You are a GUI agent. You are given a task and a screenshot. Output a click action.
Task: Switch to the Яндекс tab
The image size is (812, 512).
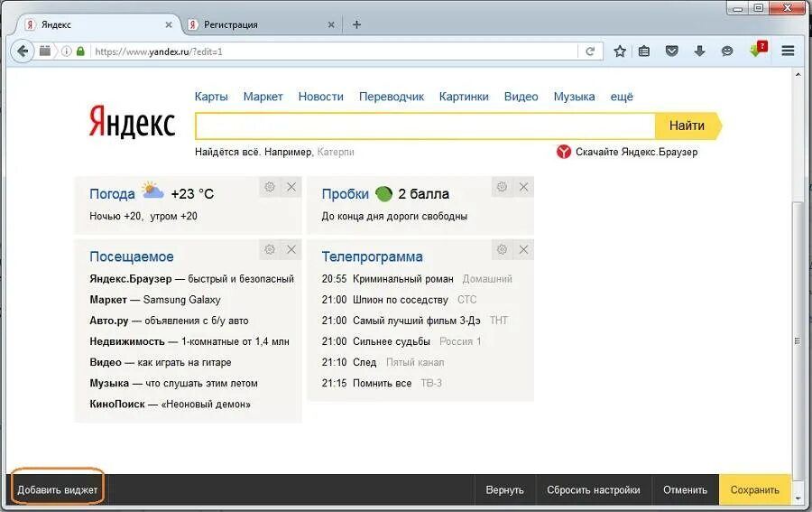coord(98,24)
